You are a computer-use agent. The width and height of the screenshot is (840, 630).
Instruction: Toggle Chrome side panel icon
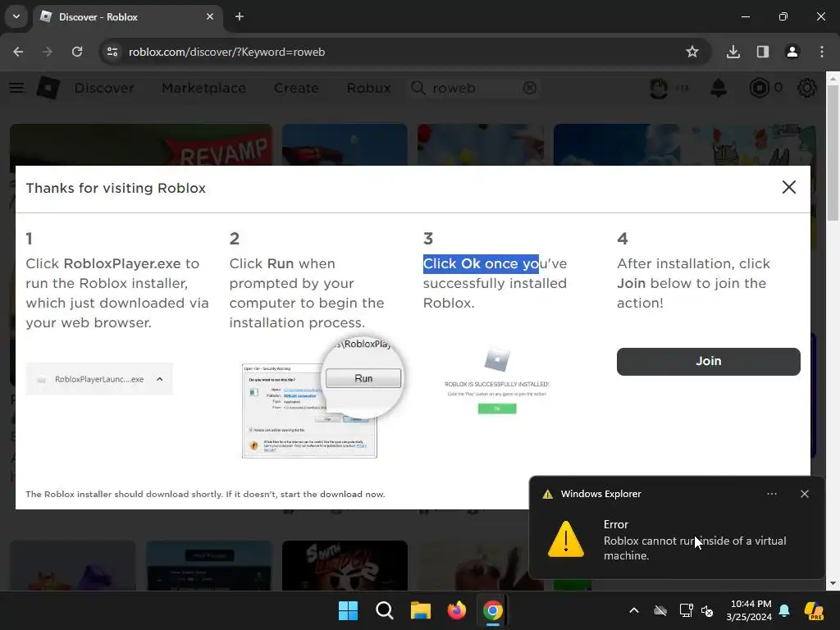762,52
